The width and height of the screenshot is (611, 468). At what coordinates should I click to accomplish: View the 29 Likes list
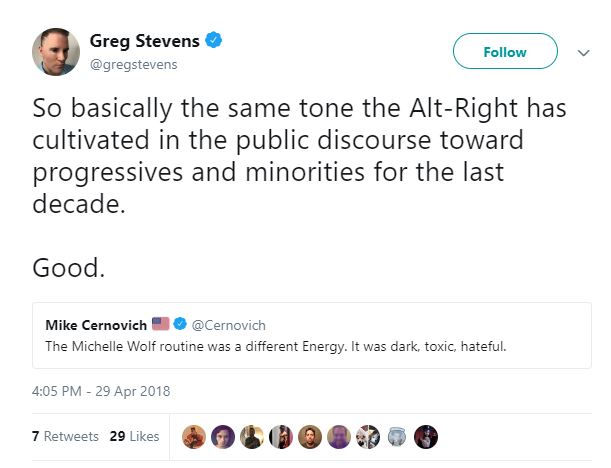(134, 437)
